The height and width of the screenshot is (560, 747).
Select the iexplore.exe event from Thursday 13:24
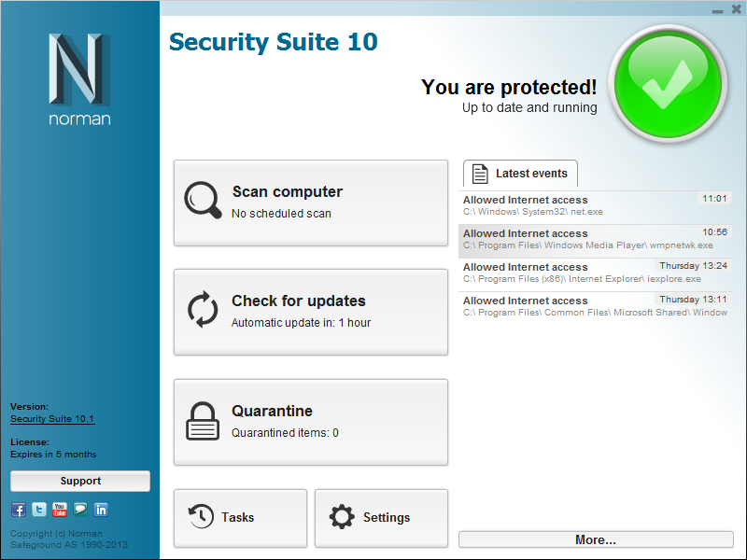point(595,273)
